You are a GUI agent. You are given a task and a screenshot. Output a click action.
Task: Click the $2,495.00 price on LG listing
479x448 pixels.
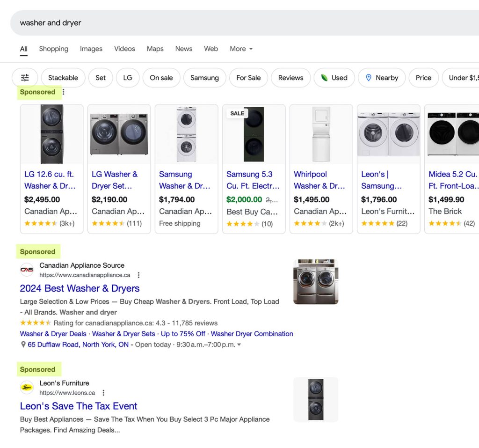[42, 200]
